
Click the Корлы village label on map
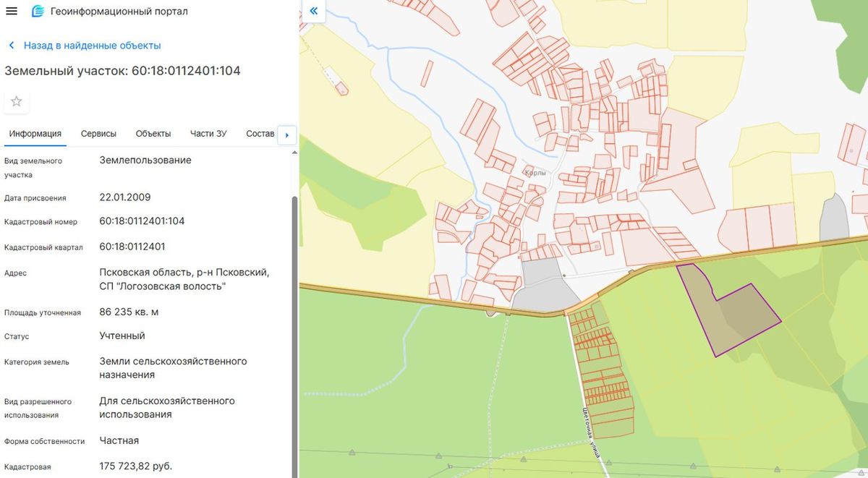[x=536, y=174]
